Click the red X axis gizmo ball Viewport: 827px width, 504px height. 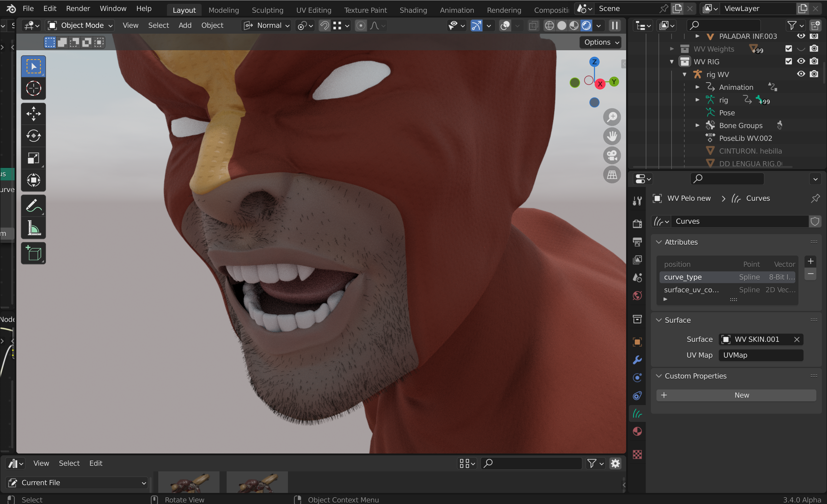point(600,84)
